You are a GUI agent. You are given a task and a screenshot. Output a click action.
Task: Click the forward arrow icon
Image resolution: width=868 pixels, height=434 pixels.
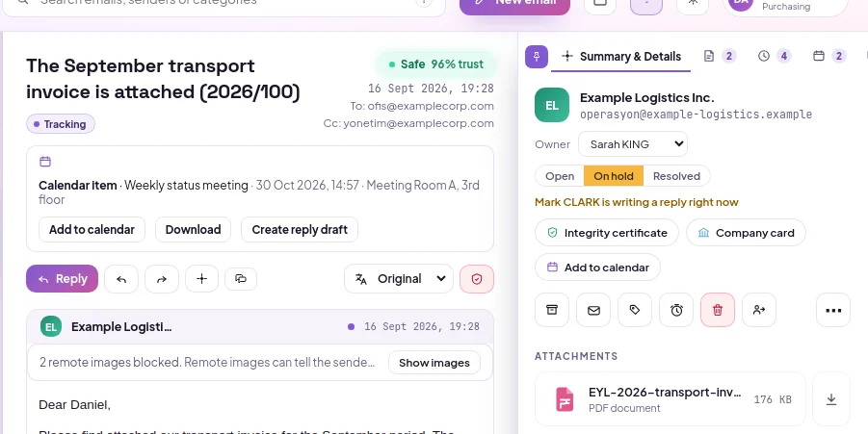pyautogui.click(x=162, y=279)
